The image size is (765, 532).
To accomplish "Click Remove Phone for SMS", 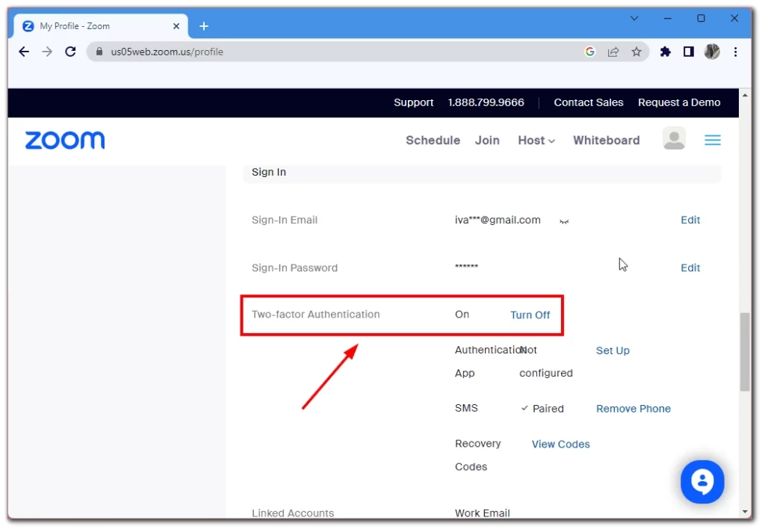I will pos(633,409).
